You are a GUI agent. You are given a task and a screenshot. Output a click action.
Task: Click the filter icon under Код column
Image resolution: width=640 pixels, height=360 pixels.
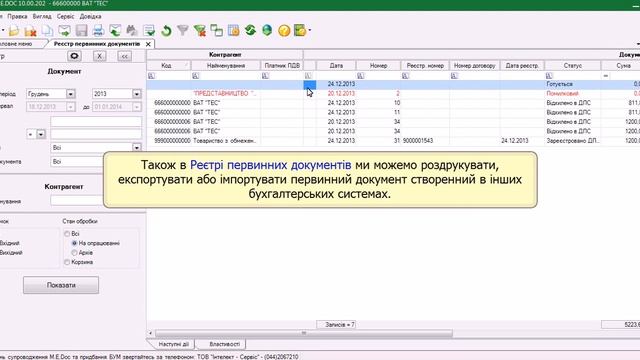[151, 76]
